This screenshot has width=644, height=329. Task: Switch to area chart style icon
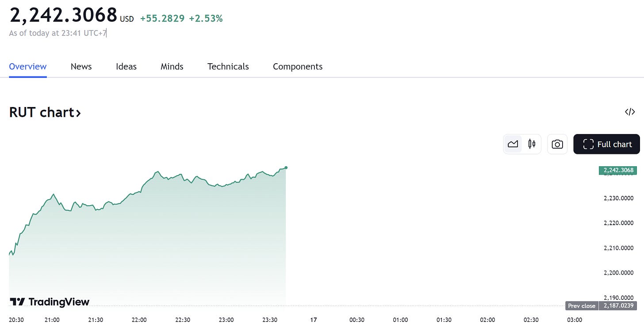click(x=513, y=144)
